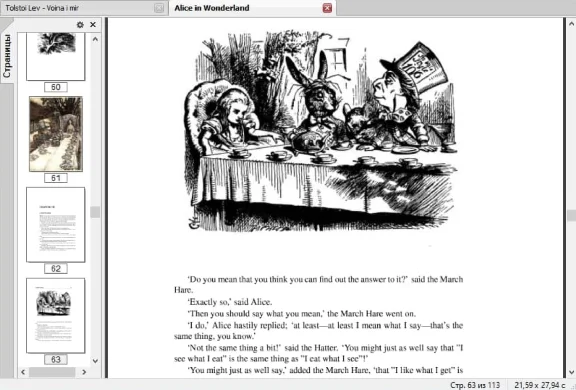Click the thumbnail panel vertical scrollbar handle

[95, 212]
